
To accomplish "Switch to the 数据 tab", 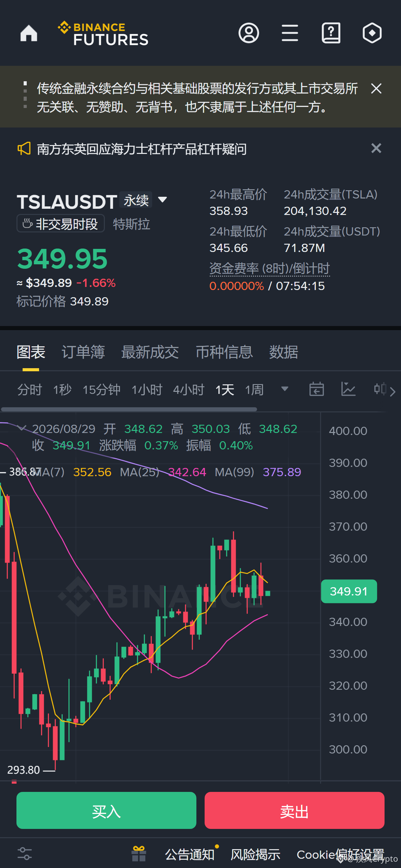I will [x=283, y=352].
